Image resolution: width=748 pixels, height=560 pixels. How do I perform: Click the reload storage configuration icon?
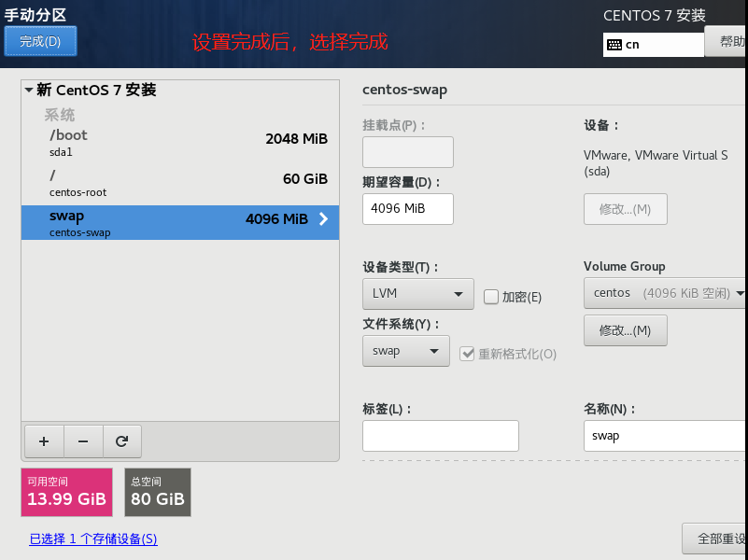coord(121,441)
